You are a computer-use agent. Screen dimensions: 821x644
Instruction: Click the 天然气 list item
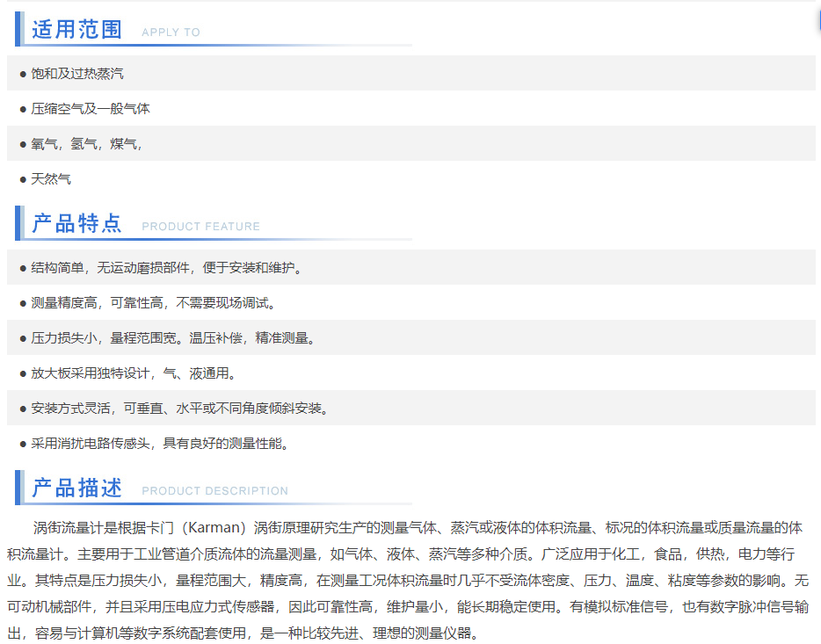click(x=51, y=179)
